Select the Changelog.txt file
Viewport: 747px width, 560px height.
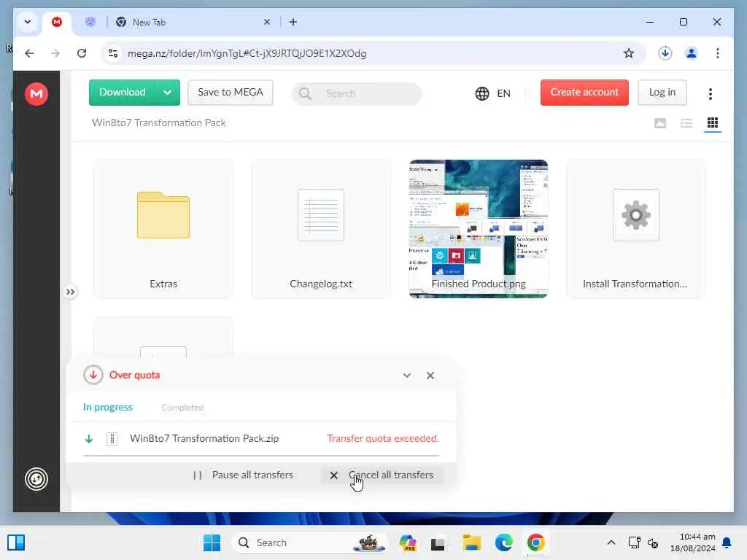click(321, 229)
